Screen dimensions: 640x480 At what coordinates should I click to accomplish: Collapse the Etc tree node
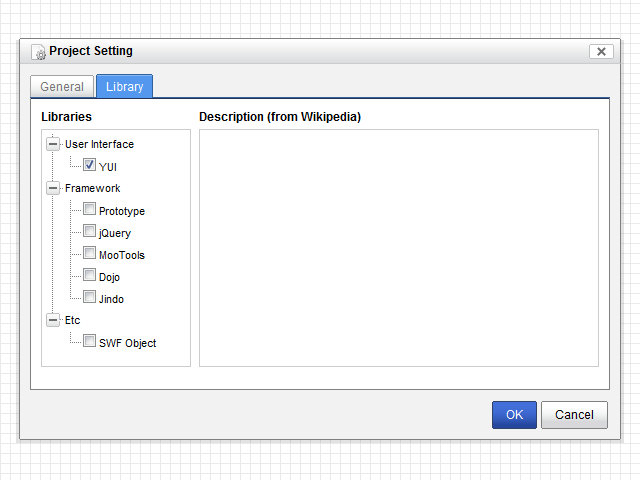[53, 320]
